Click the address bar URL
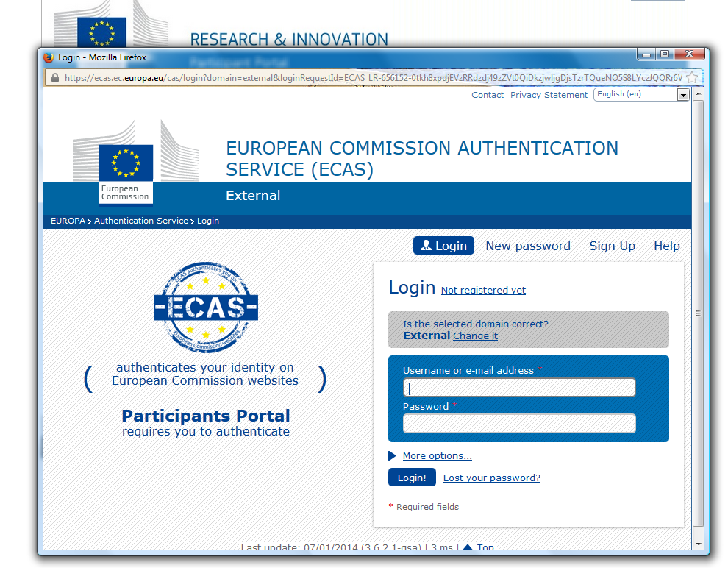The image size is (728, 568). [x=373, y=77]
